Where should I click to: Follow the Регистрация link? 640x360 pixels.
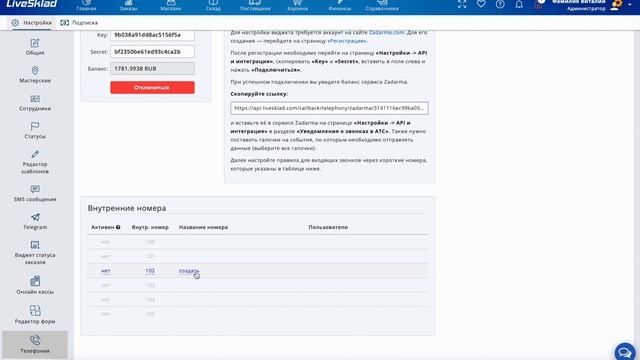click(x=347, y=41)
